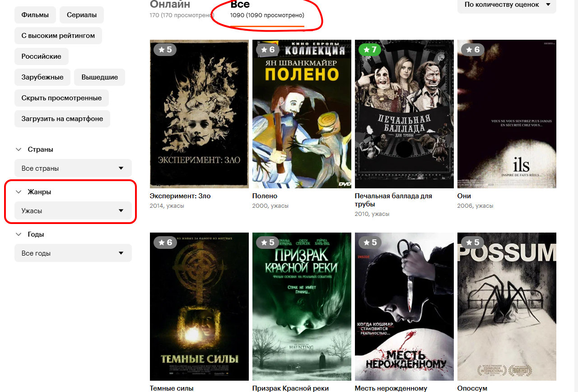Click the star rating badge on Possum poster
Image resolution: width=578 pixels, height=392 pixels.
pos(472,242)
